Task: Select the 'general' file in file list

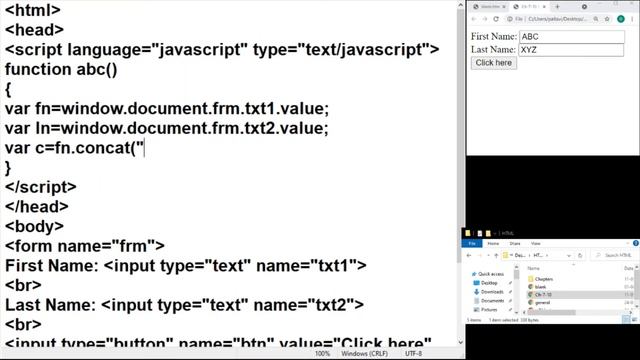Action: tap(539, 303)
